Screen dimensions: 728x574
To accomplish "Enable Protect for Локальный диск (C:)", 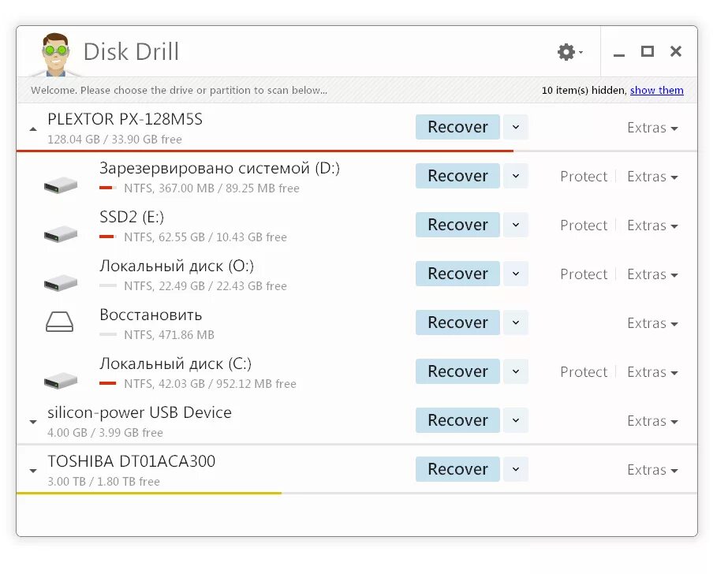I will 584,372.
